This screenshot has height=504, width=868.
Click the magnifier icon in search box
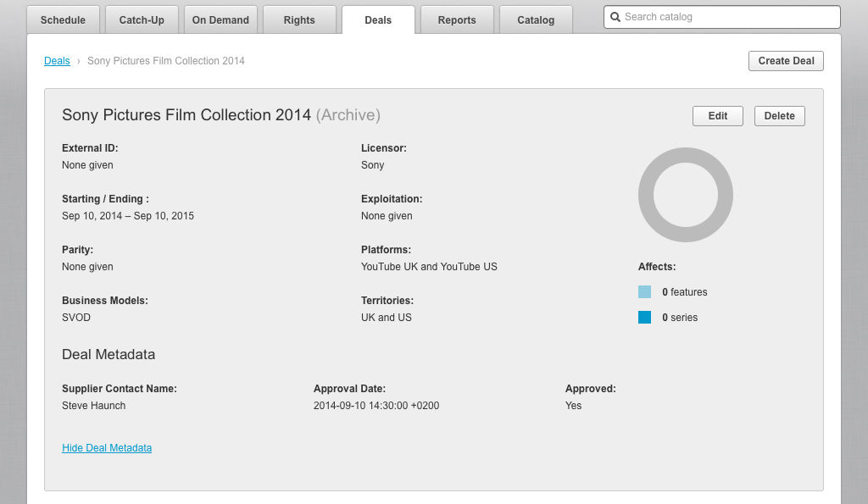point(615,17)
